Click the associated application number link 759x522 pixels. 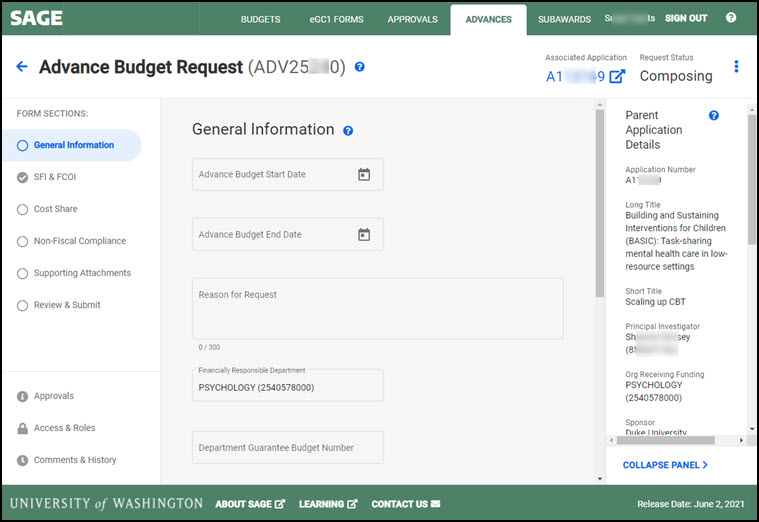(x=575, y=77)
